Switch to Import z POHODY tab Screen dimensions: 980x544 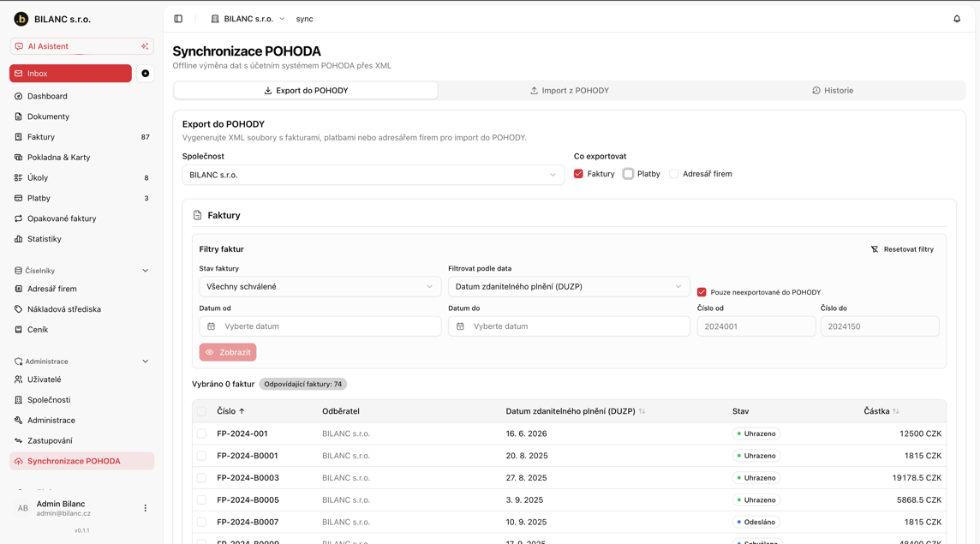pos(570,91)
